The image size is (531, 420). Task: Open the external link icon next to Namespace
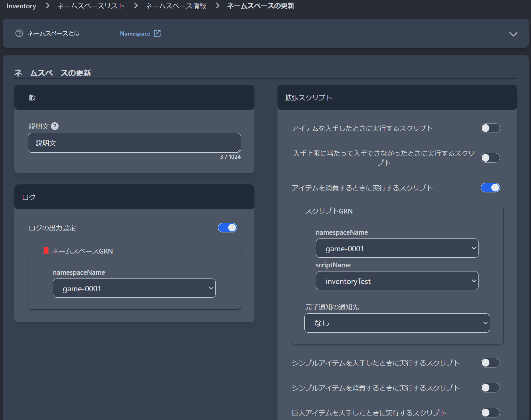pos(157,33)
